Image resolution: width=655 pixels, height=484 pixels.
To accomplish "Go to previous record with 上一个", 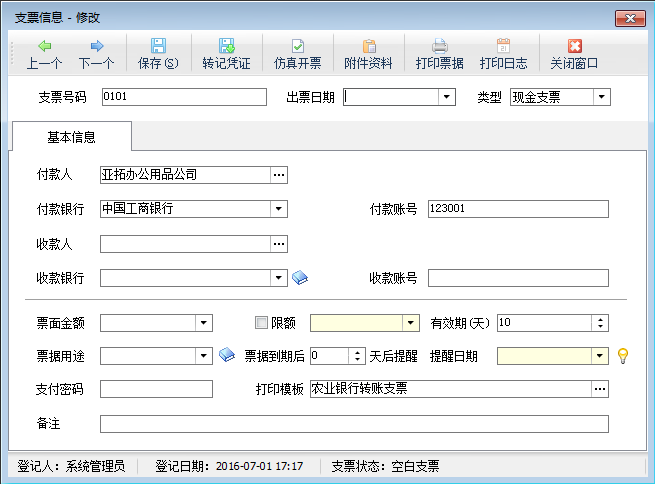I will click(44, 53).
